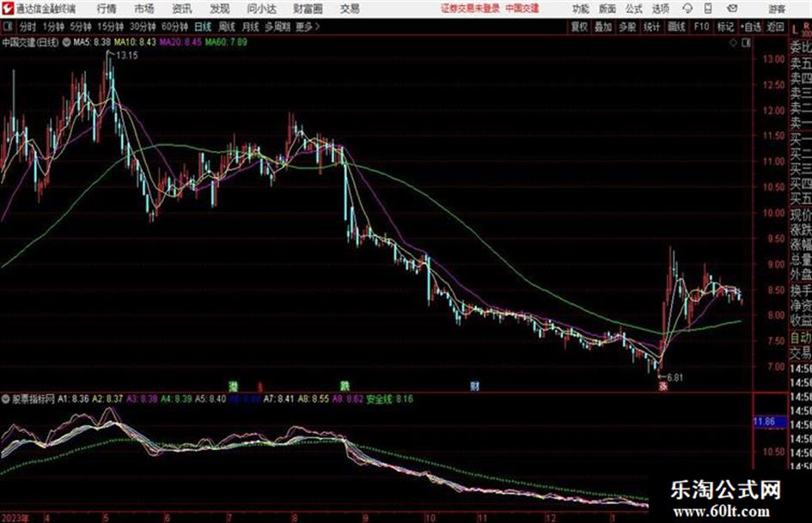Toggle the side panel icon at chart top-right
Viewport: 812px width, 523px height.
click(x=746, y=43)
